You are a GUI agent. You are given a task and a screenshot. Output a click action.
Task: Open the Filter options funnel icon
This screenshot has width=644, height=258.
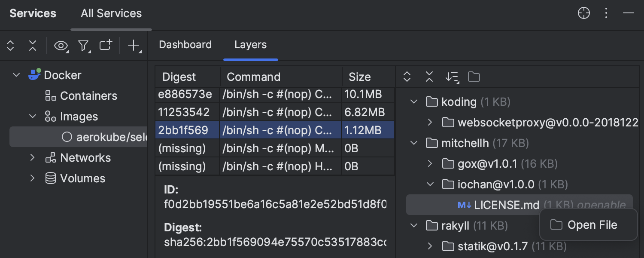pos(84,46)
